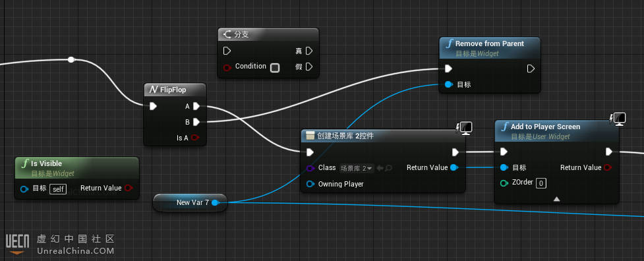Select the Remove from Parent node title
644x261 pixels.
click(x=489, y=43)
